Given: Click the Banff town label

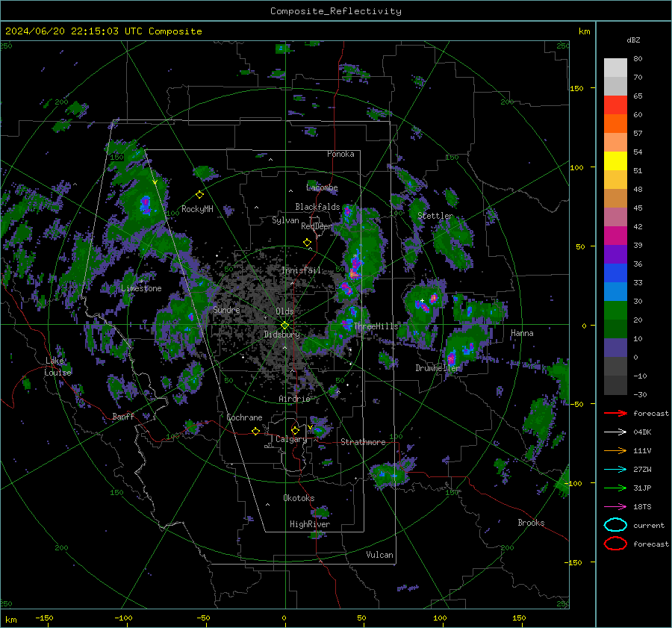Looking at the screenshot, I should pos(123,416).
